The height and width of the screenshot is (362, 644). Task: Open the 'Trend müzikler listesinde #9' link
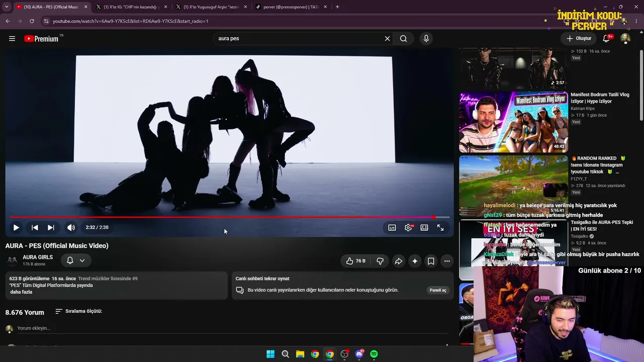tap(108, 279)
